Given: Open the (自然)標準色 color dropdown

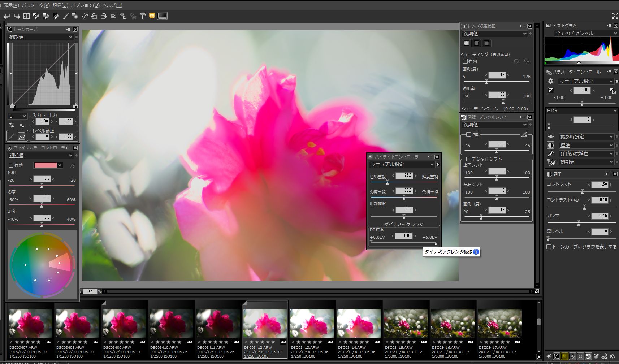Looking at the screenshot, I should click(586, 153).
